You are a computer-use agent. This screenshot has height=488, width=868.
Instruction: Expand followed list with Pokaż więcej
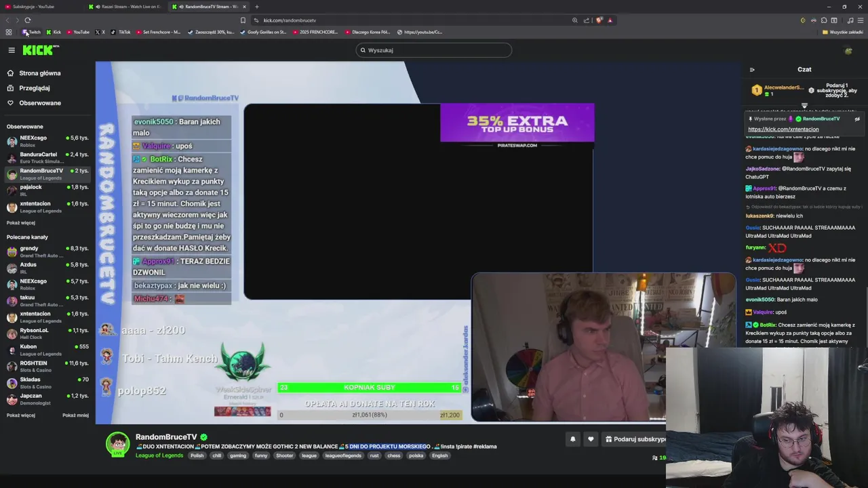[21, 223]
